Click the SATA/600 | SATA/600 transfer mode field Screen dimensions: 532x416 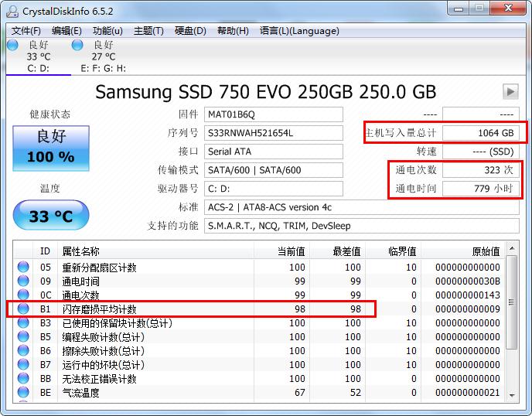coord(274,170)
